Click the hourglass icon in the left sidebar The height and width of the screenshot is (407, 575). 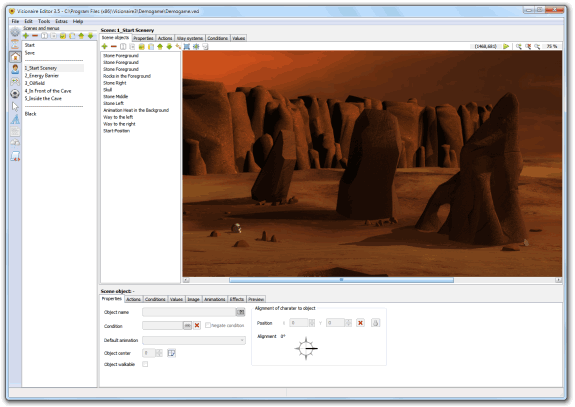click(x=15, y=44)
